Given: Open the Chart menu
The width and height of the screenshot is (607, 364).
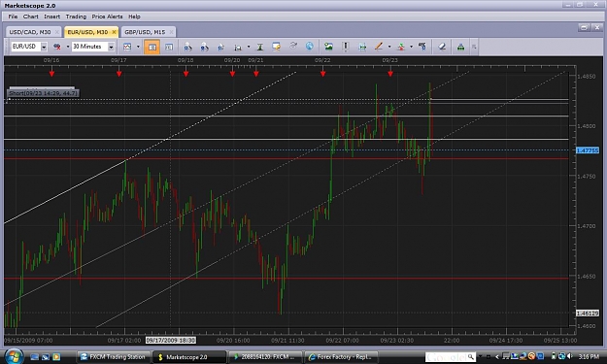Looking at the screenshot, I should [30, 17].
